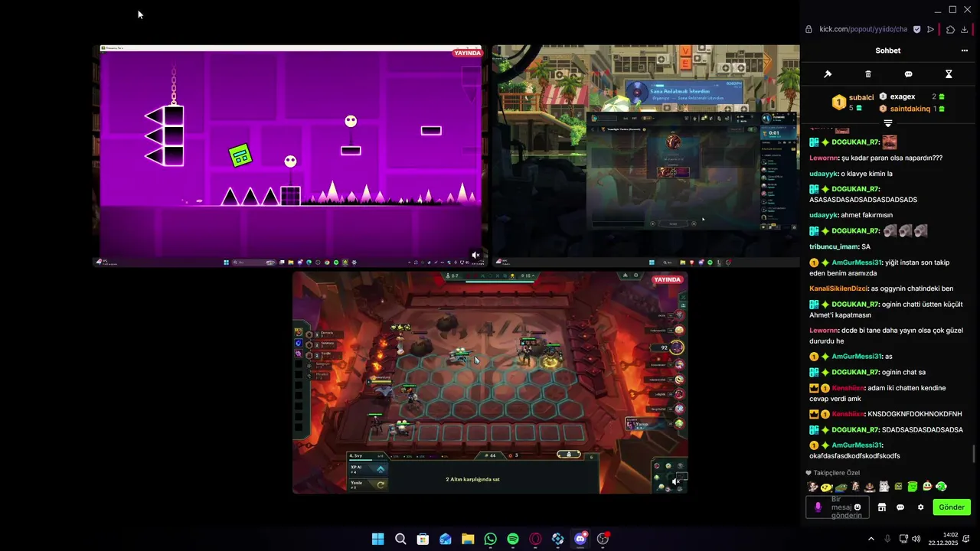Open exagex in the leaderboard

coord(903,96)
